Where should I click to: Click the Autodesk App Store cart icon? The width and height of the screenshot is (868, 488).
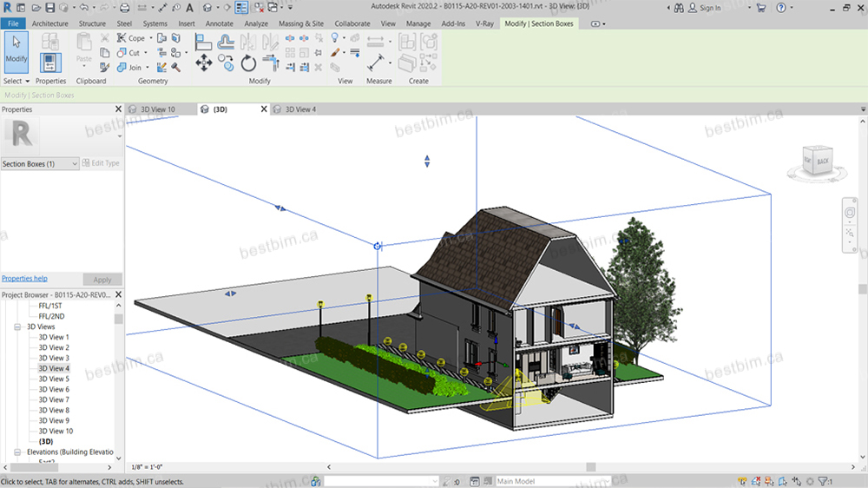pyautogui.click(x=761, y=8)
